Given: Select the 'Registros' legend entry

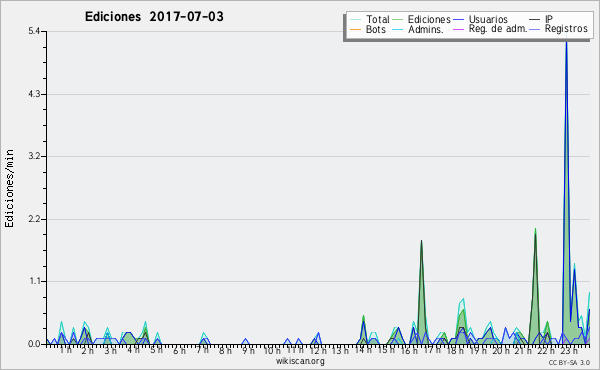Looking at the screenshot, I should [566, 29].
